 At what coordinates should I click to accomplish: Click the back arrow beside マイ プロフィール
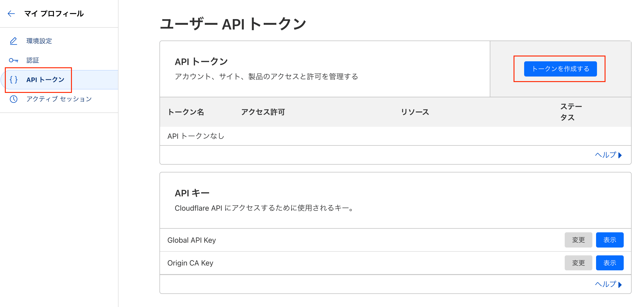point(11,14)
